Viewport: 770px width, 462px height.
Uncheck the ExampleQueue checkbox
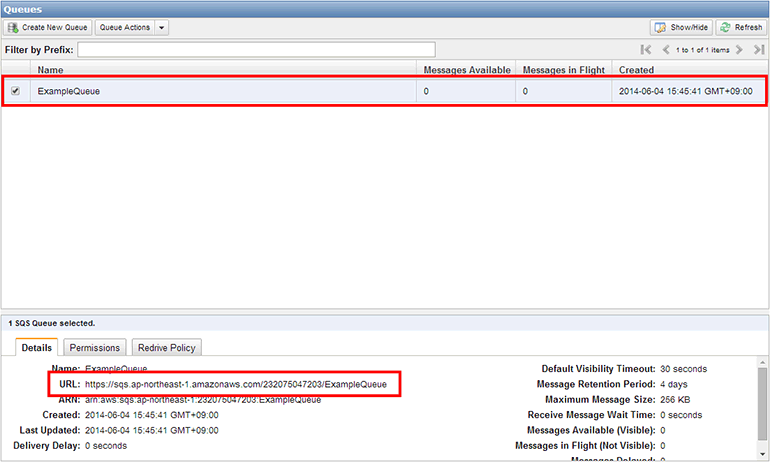pos(15,91)
